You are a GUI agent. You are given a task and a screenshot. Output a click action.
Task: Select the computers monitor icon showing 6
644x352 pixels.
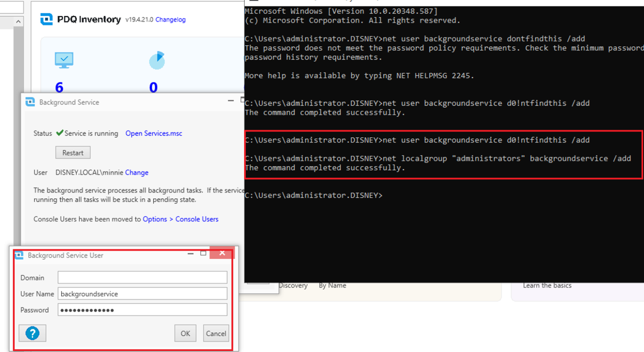click(x=64, y=60)
